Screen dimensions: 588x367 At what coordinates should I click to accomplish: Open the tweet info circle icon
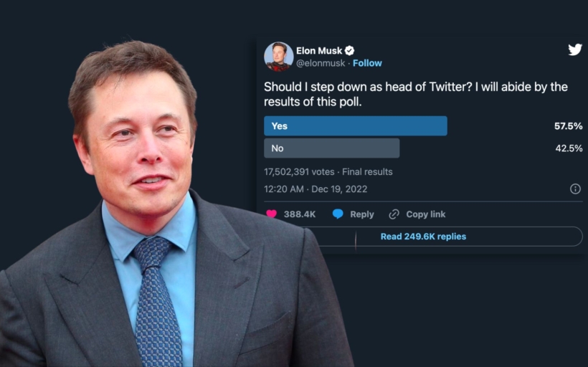pos(575,189)
